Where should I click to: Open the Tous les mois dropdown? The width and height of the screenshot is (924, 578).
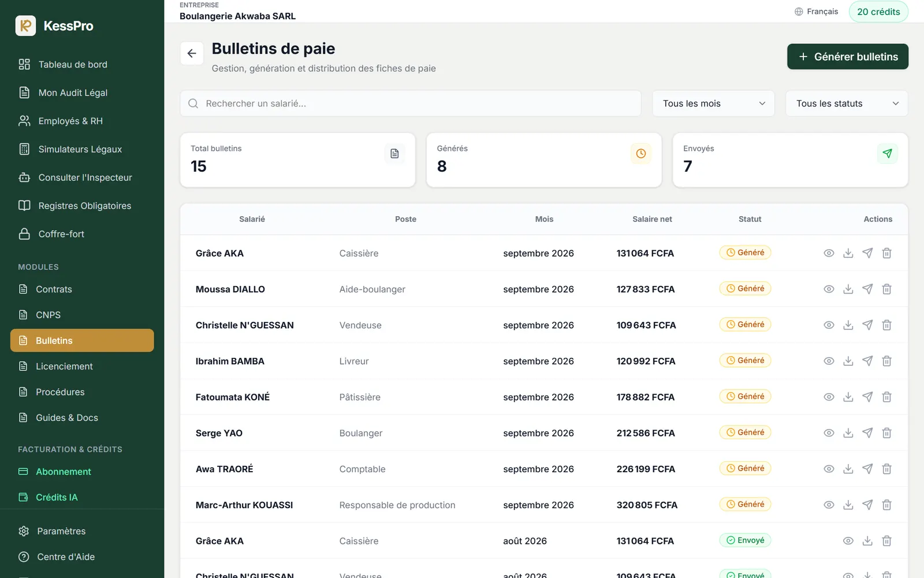pos(713,103)
